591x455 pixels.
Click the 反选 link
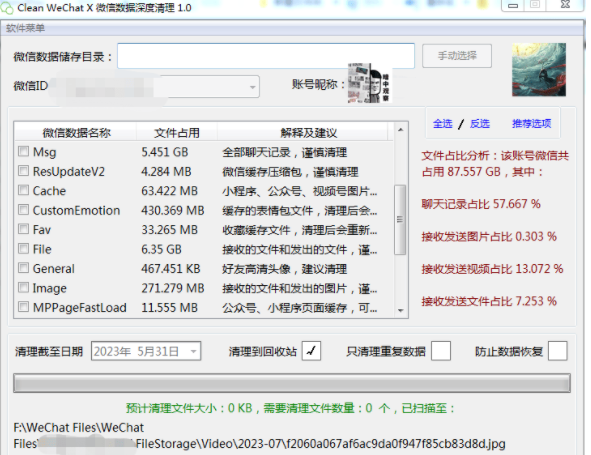480,124
